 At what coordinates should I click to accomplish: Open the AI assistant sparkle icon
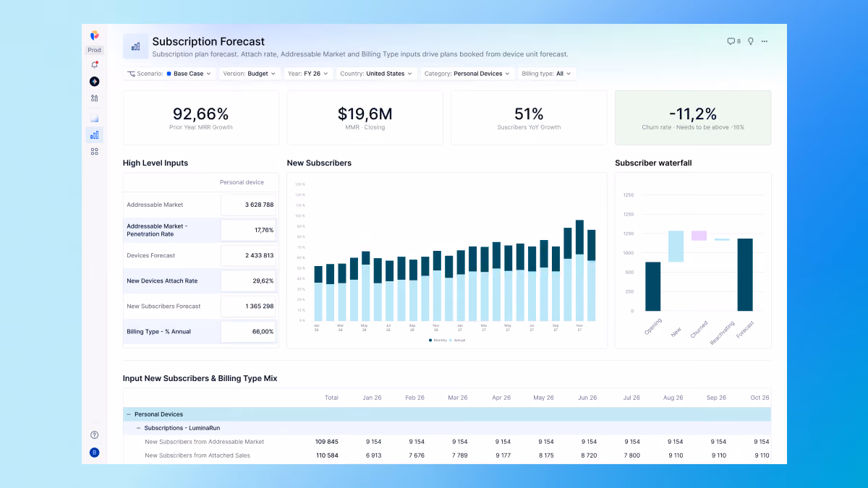(x=94, y=82)
